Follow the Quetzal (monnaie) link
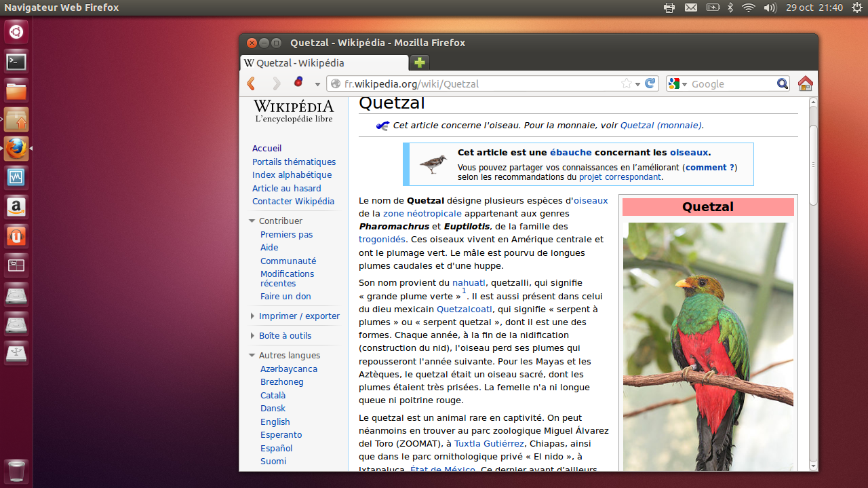Screen dimensions: 868x488 point(660,125)
